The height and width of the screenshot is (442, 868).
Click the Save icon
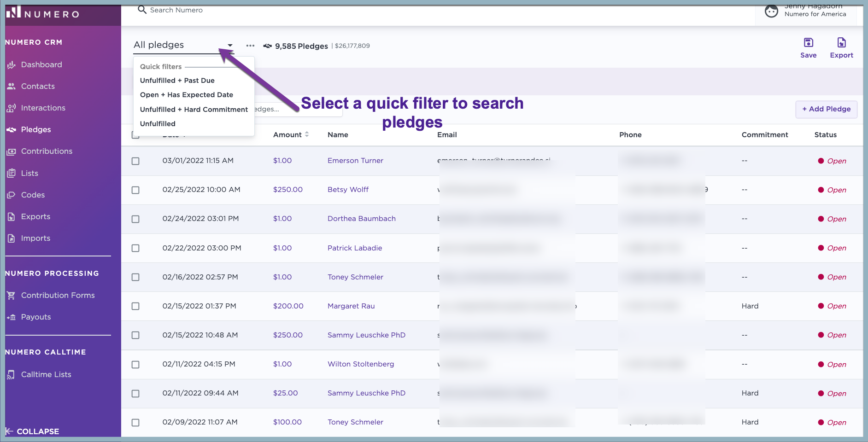(808, 43)
